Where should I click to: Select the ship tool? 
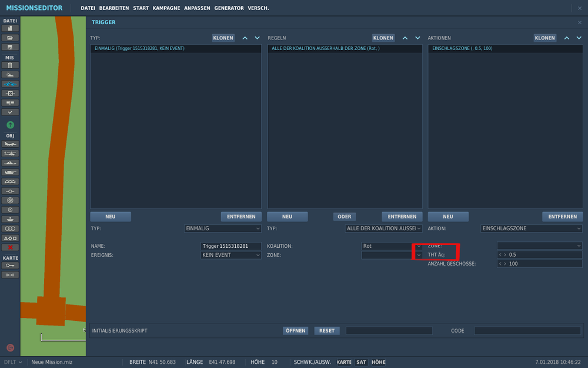(x=10, y=163)
